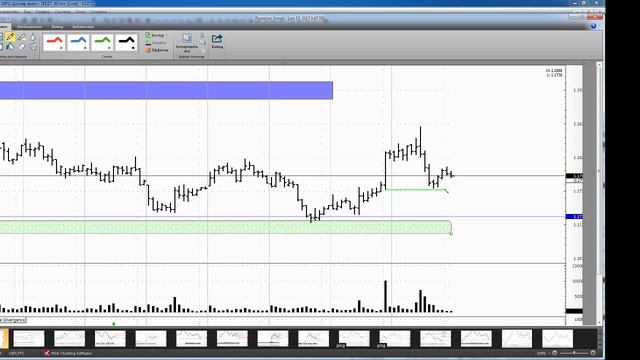Click the zoom out minus button
This screenshot has height=360, width=640.
pyautogui.click(x=555, y=353)
